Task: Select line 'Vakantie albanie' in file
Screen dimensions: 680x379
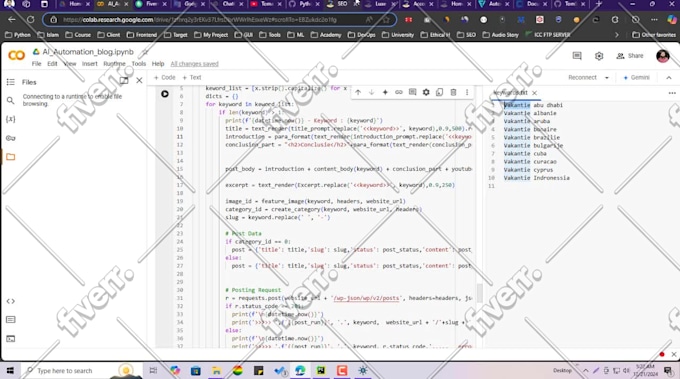Action: coord(530,113)
